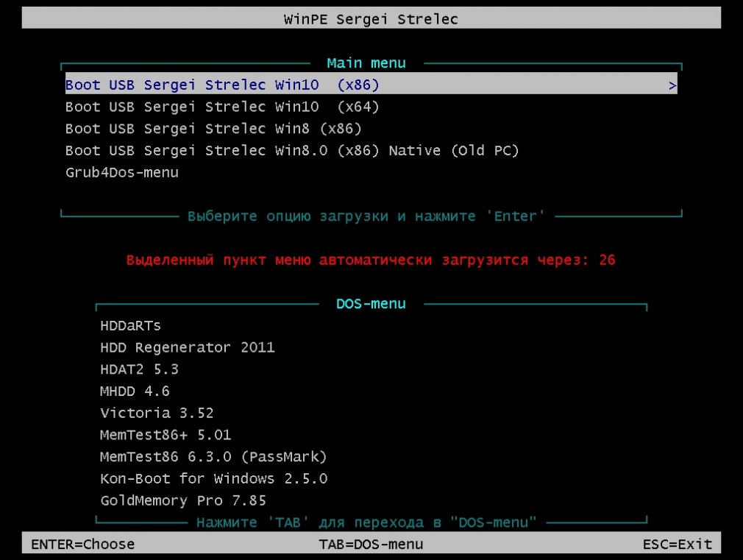Open the Grub4Dos-menu entry

point(122,172)
